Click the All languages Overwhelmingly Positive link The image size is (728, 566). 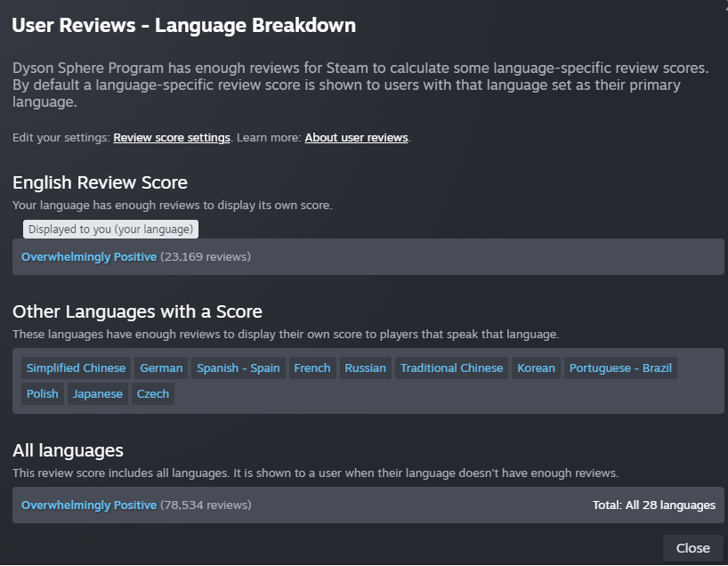[89, 505]
